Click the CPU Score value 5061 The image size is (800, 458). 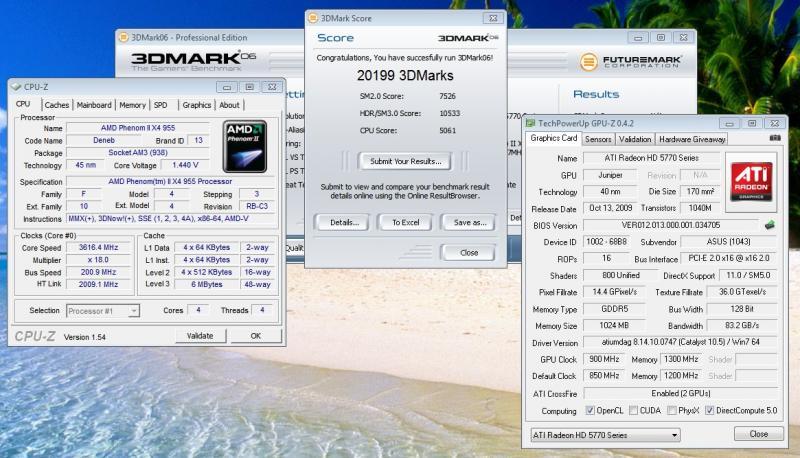point(447,131)
